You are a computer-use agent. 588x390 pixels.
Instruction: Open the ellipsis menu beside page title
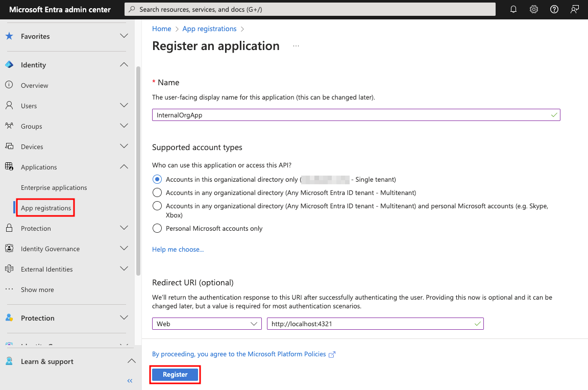(296, 46)
